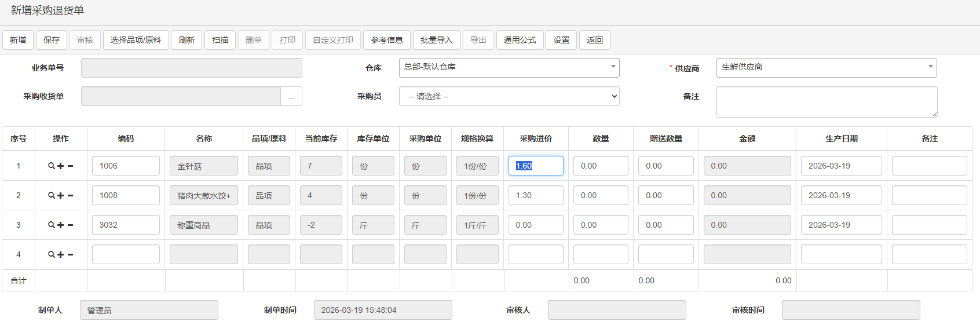Click the plus icon in row 3
This screenshot has width=980, height=325.
[x=61, y=225]
